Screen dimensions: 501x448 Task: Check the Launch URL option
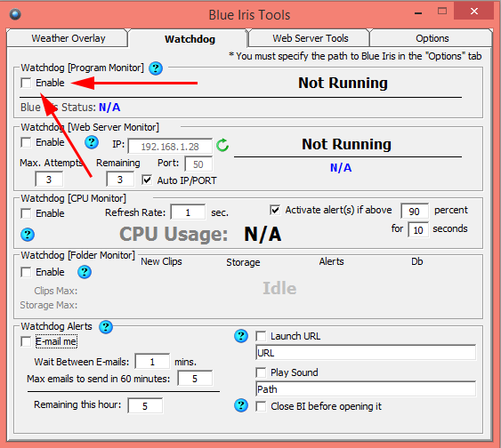tap(261, 336)
